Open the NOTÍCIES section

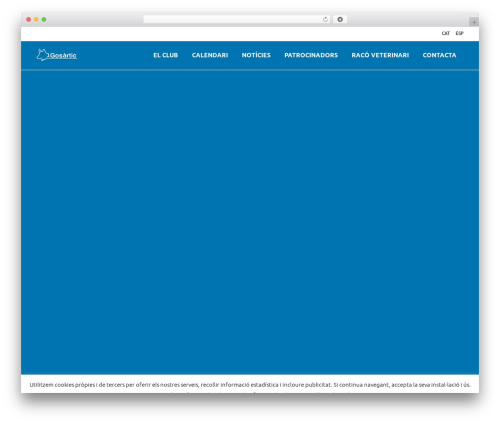[256, 55]
